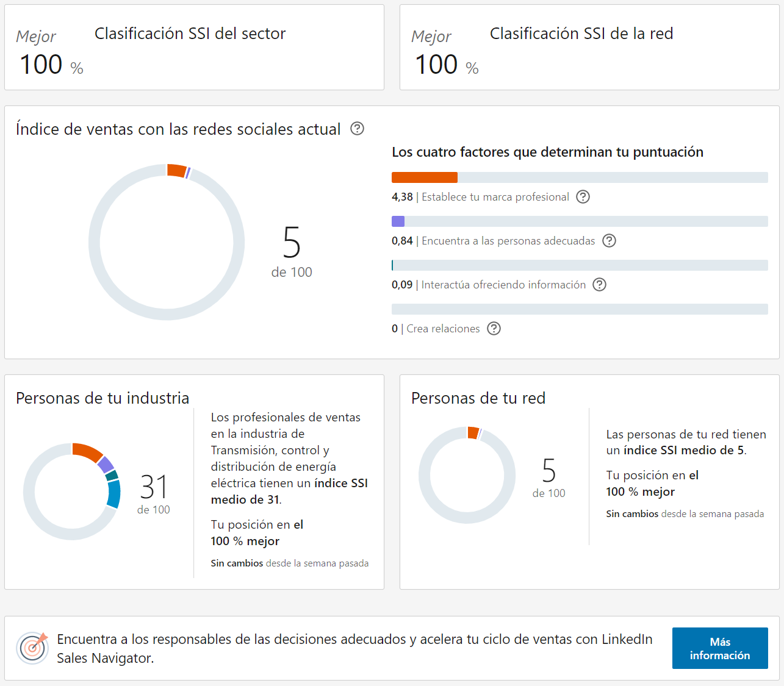The height and width of the screenshot is (686, 784).
Task: Click the Personas de tu red heading
Action: 478,398
